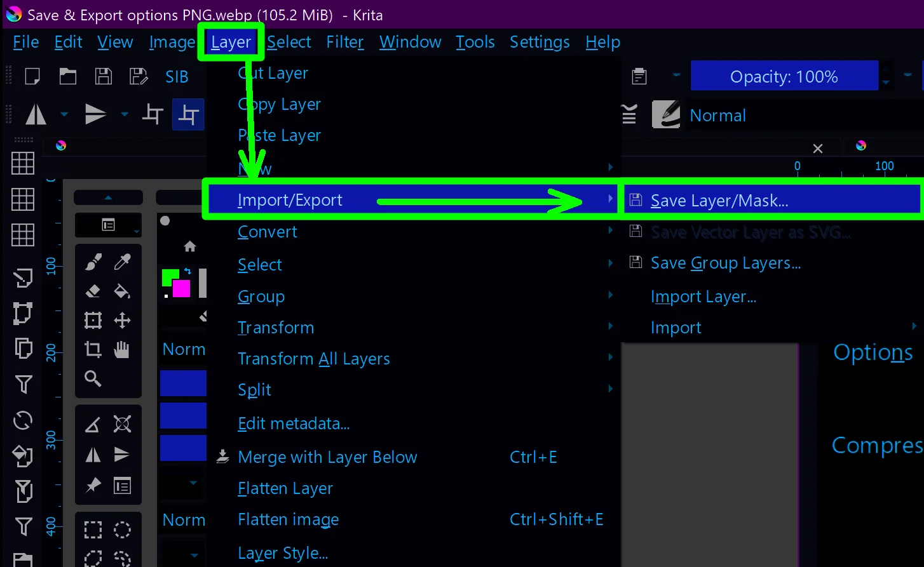Click the magenta background color swatch
The image size is (924, 567).
(182, 289)
